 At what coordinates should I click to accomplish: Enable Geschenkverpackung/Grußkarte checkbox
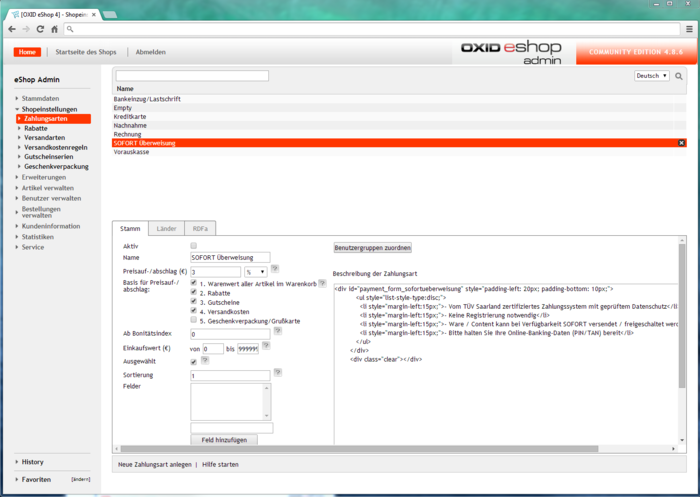tap(193, 320)
